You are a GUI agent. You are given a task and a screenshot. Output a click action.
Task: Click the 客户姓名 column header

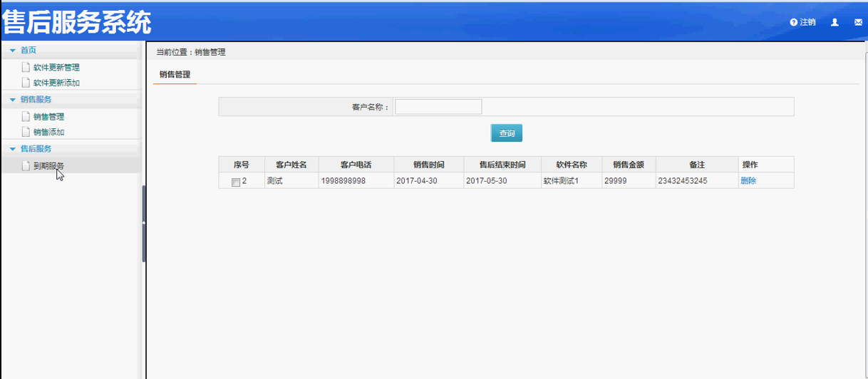pyautogui.click(x=291, y=165)
